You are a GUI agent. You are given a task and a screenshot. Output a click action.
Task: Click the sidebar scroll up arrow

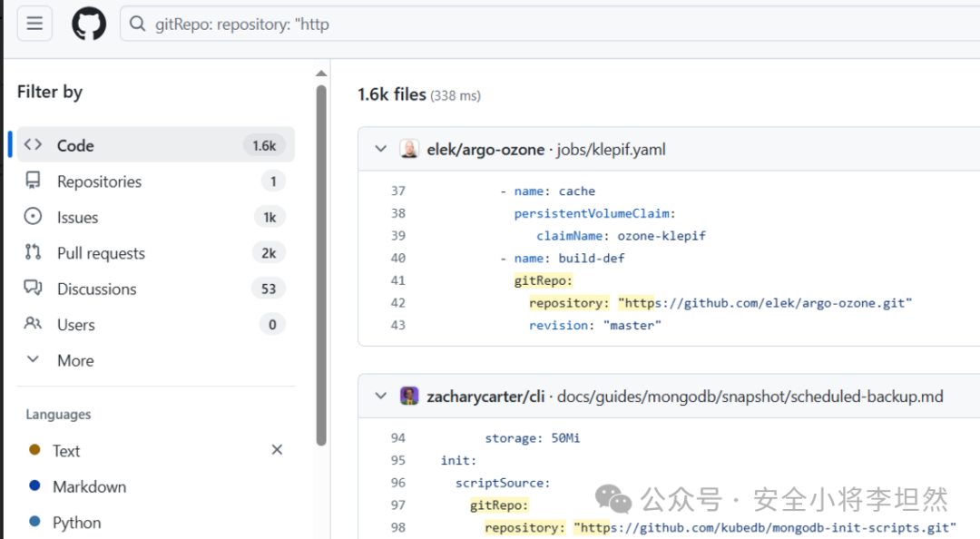[321, 73]
